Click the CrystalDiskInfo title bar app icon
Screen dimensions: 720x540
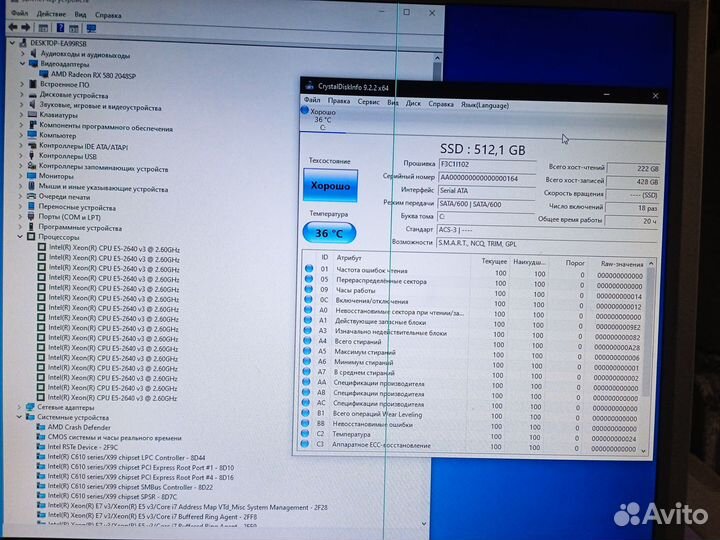point(309,85)
